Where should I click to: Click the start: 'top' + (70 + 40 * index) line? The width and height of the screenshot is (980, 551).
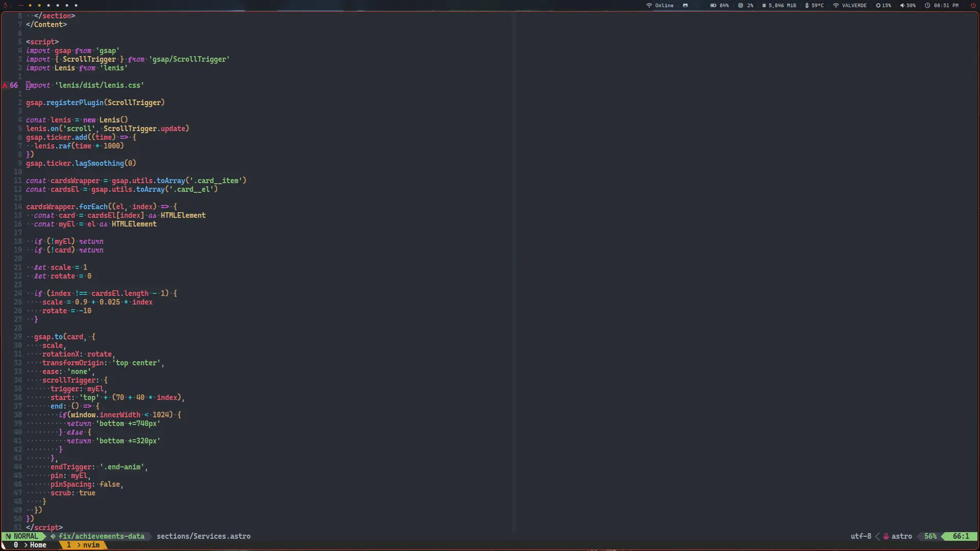(x=118, y=397)
